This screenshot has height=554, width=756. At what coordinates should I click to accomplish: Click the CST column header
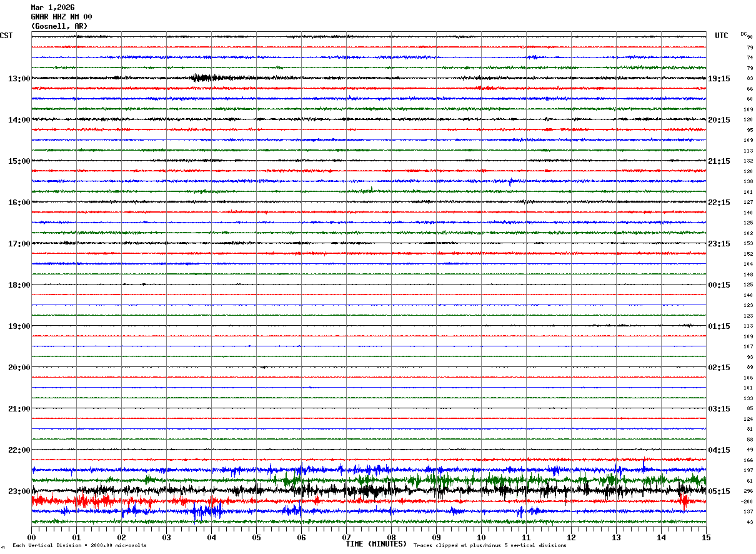pos(6,36)
